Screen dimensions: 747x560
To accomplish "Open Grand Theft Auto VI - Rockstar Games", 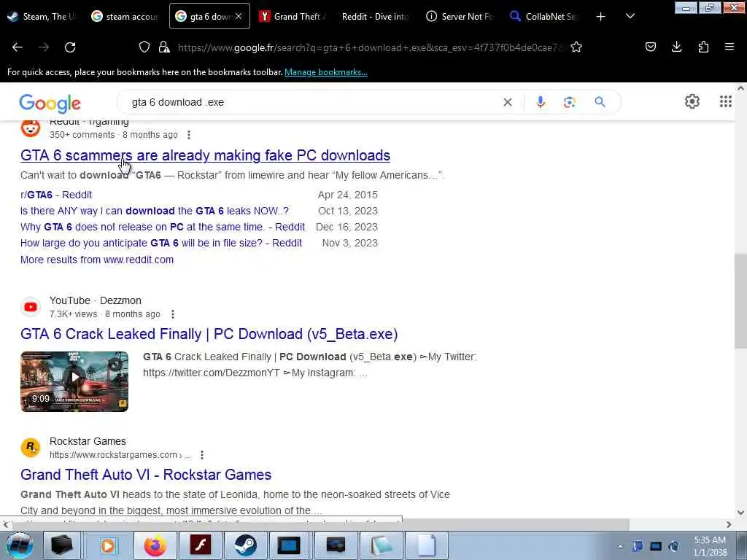I will pyautogui.click(x=146, y=474).
